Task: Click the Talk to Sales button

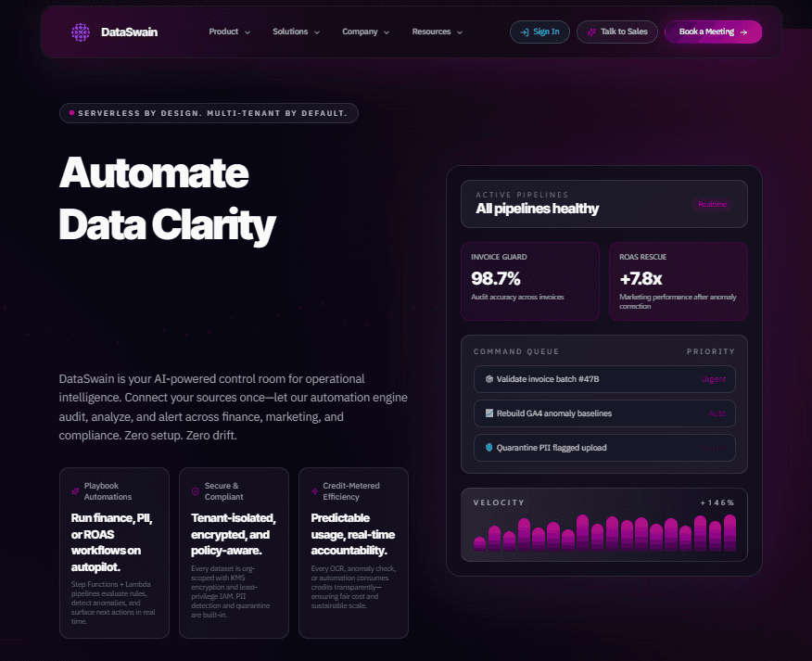Action: tap(617, 32)
